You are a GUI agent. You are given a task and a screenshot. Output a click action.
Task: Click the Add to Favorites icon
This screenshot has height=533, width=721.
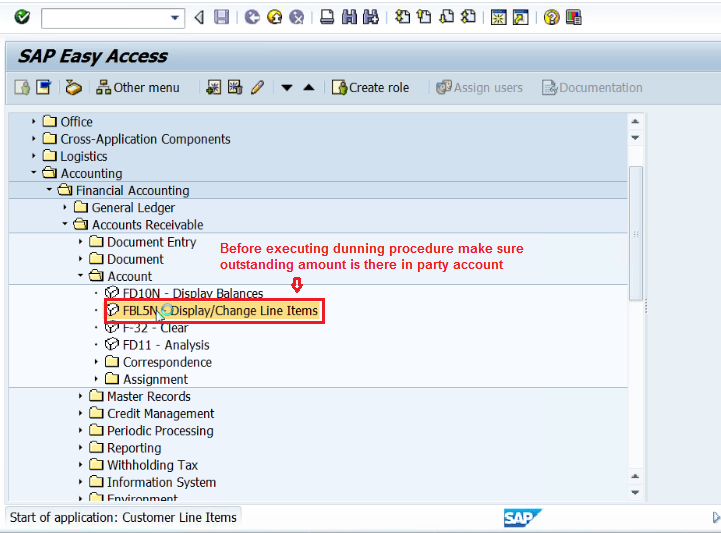[x=213, y=87]
